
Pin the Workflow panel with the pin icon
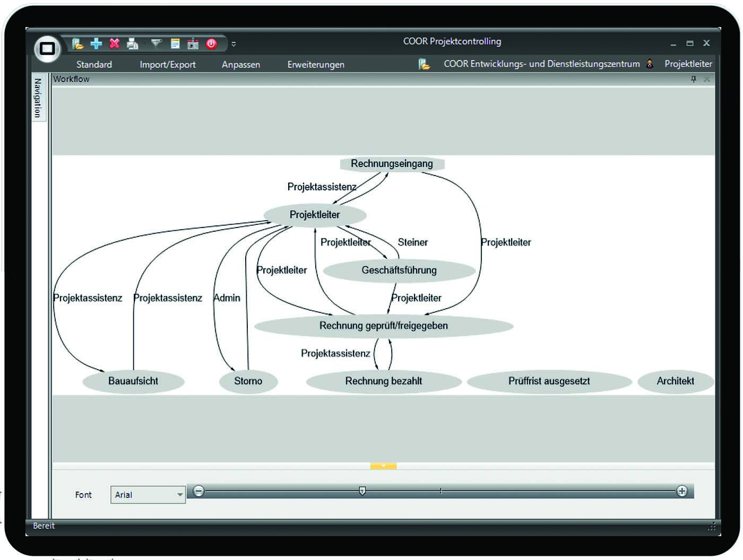(693, 79)
